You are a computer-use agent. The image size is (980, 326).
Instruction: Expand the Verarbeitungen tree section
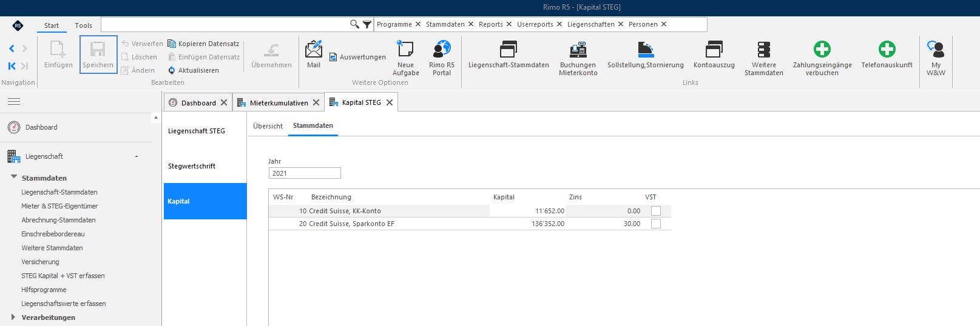coord(13,317)
